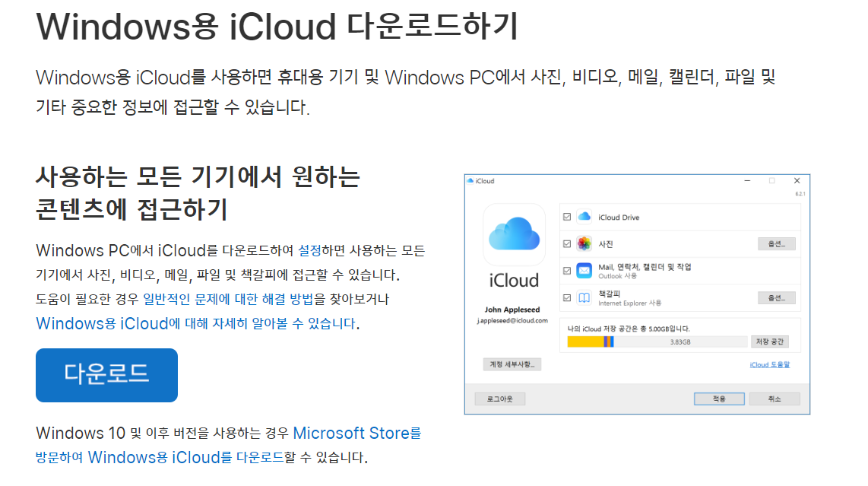The width and height of the screenshot is (868, 486).
Task: Click the small iCloud title bar icon
Action: [470, 181]
